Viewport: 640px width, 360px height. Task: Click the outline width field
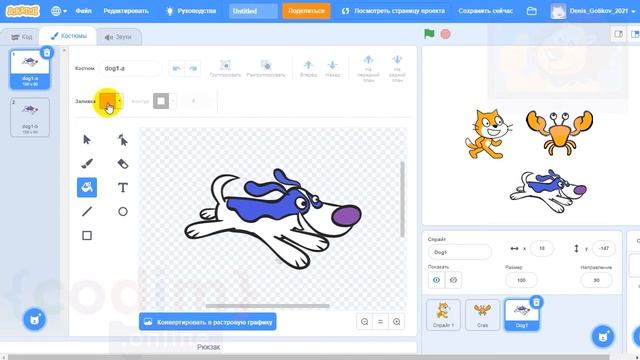coord(194,101)
